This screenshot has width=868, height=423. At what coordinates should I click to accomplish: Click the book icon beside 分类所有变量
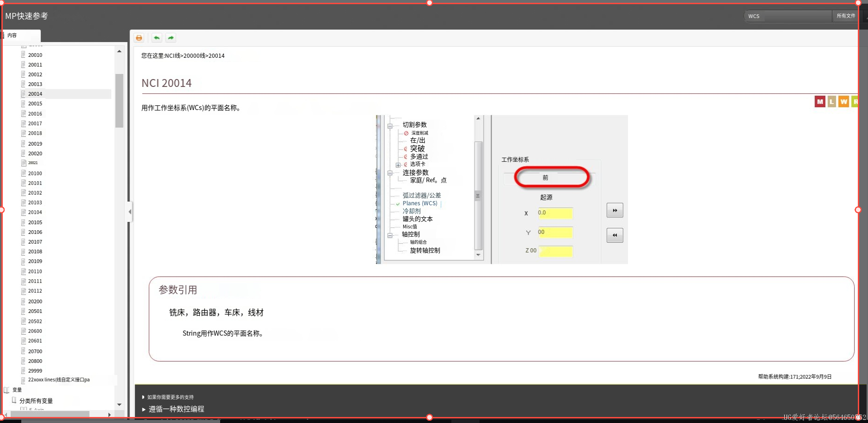coord(14,400)
